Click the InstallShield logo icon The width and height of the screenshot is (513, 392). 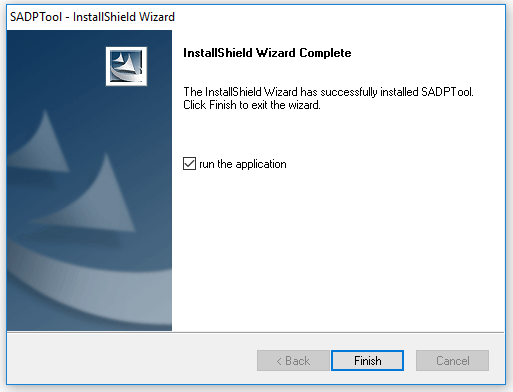tap(126, 66)
